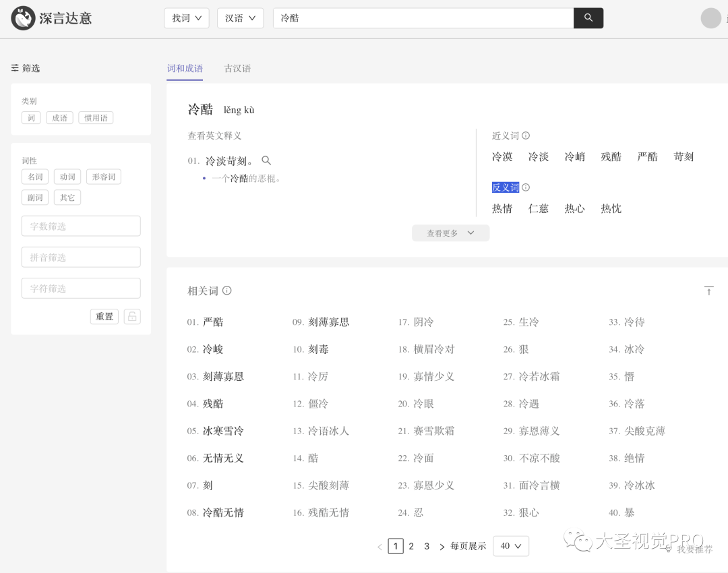Click info icon beside 近义词
The width and height of the screenshot is (728, 573).
click(526, 135)
